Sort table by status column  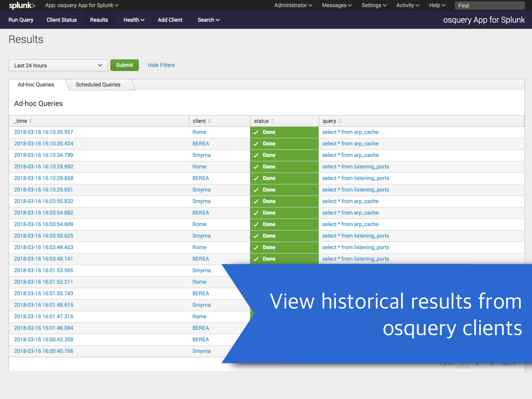(264, 121)
